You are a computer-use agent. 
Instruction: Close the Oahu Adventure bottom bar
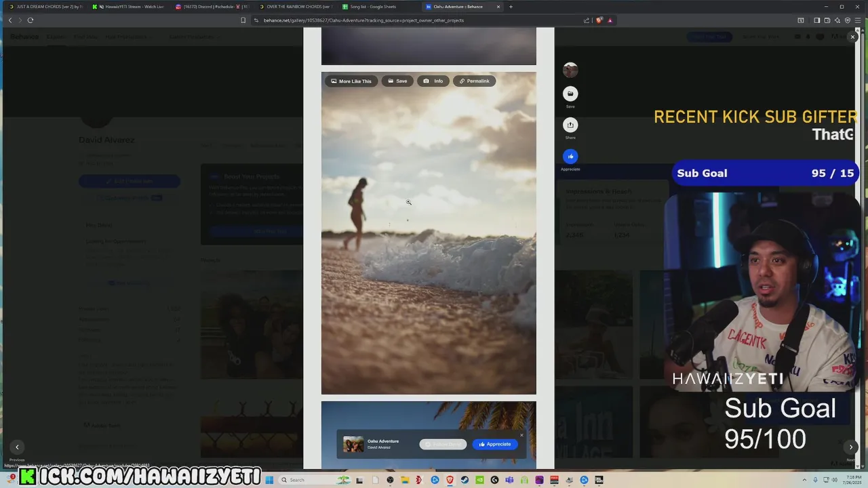click(x=521, y=435)
